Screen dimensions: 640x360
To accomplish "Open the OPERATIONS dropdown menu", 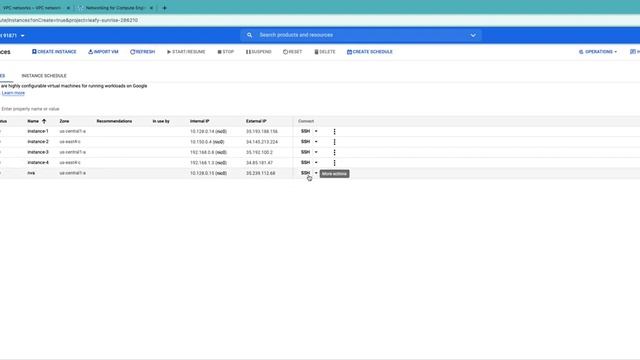I will pos(598,52).
